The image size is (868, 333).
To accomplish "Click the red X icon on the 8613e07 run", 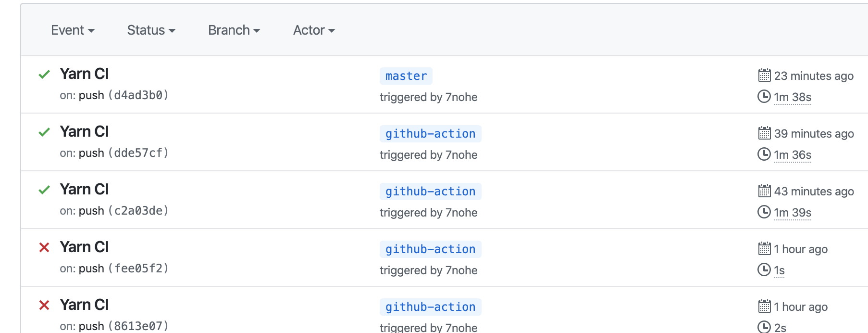I will [44, 305].
